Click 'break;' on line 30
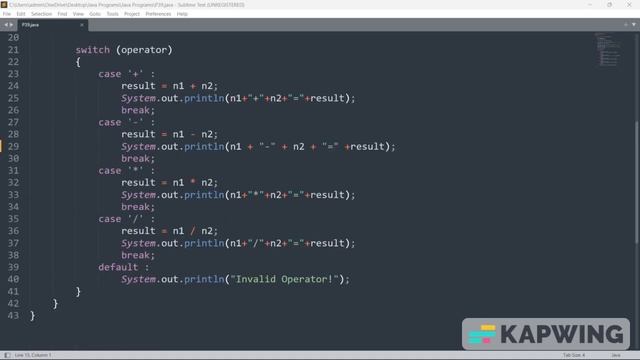The height and width of the screenshot is (360, 640). click(138, 159)
